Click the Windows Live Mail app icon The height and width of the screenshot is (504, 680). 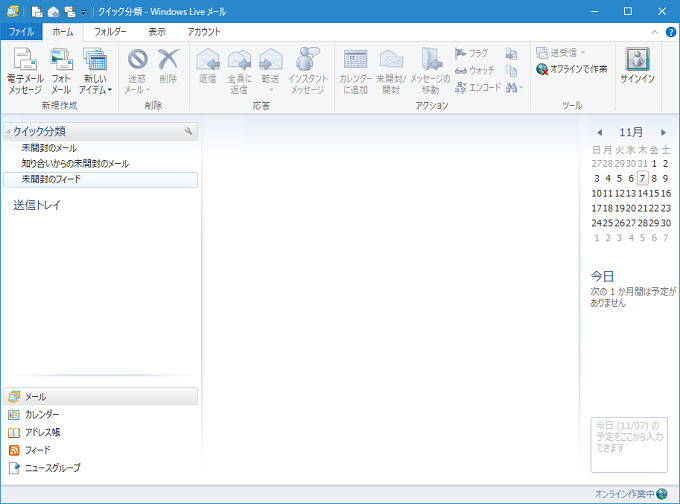tap(13, 12)
